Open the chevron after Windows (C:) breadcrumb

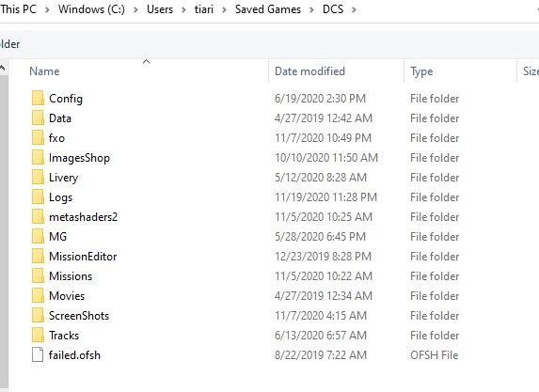click(135, 9)
